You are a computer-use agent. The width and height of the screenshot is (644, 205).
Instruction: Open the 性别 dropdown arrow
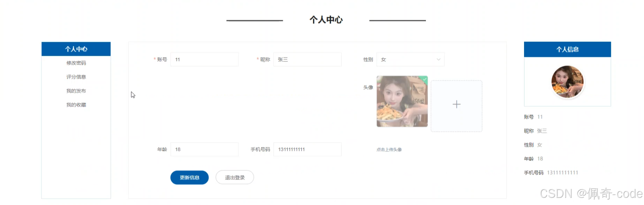click(x=438, y=60)
